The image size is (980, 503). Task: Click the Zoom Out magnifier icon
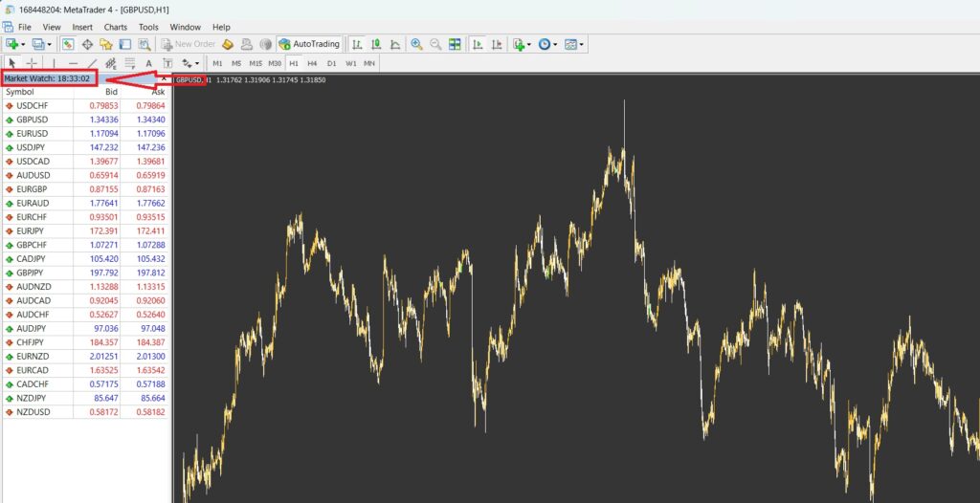tap(435, 44)
